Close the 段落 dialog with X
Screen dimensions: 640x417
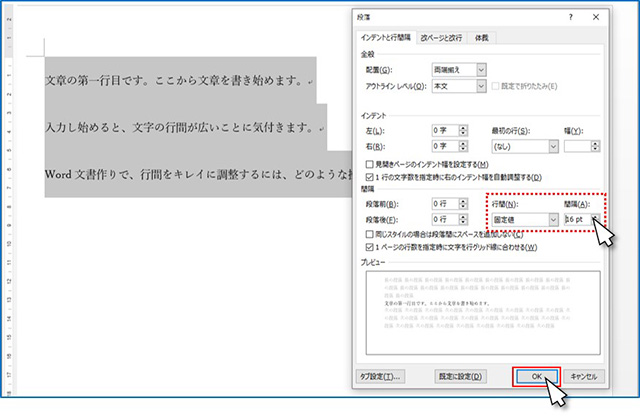597,17
